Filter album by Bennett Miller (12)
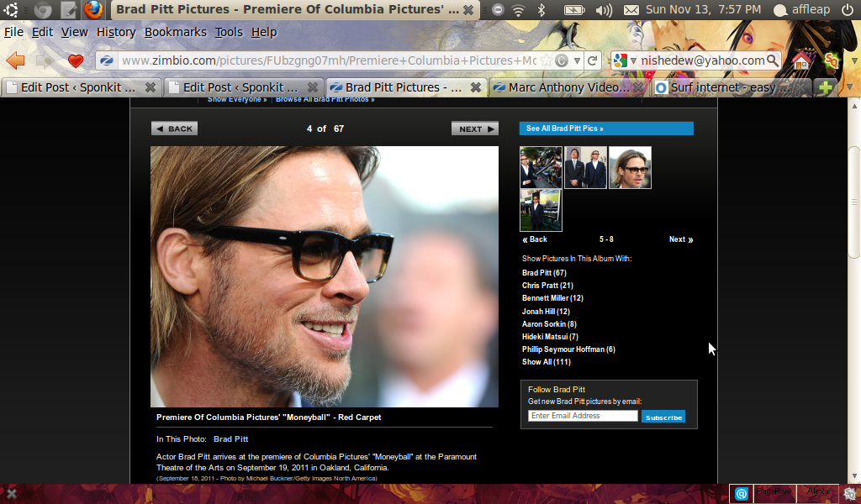Viewport: 861px width, 504px height. click(552, 298)
